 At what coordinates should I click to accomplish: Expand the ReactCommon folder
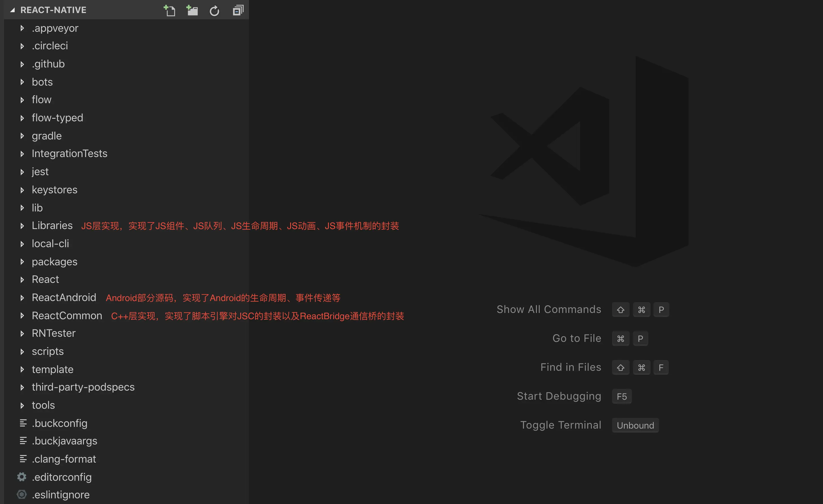point(22,315)
